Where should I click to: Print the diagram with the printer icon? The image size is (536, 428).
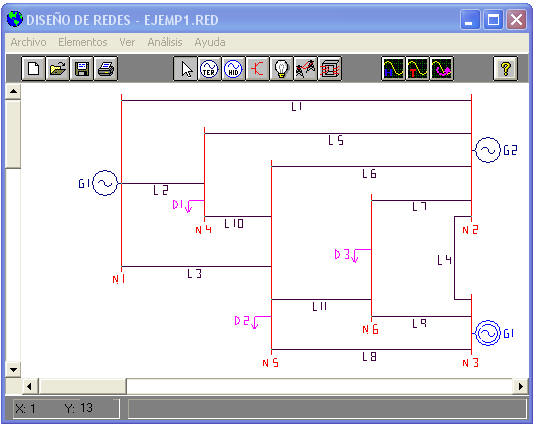[x=106, y=69]
